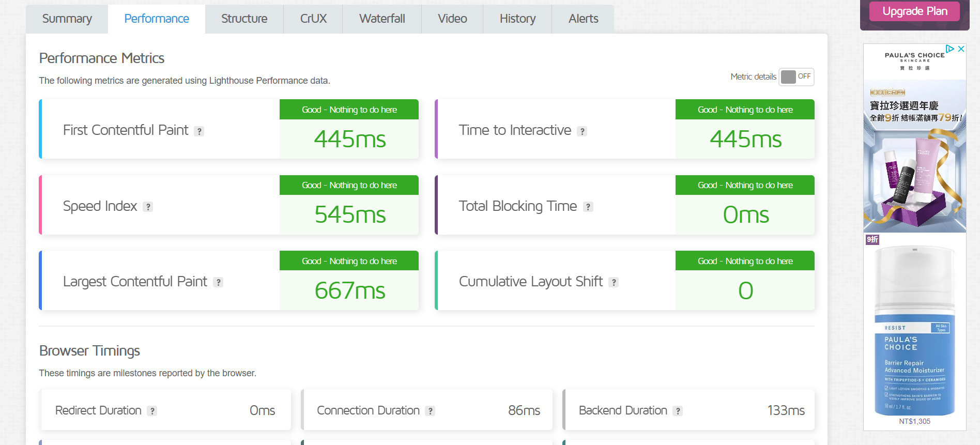Screen dimensions: 980x445
Task: Click the Redirect Duration help icon
Action: coord(152,411)
